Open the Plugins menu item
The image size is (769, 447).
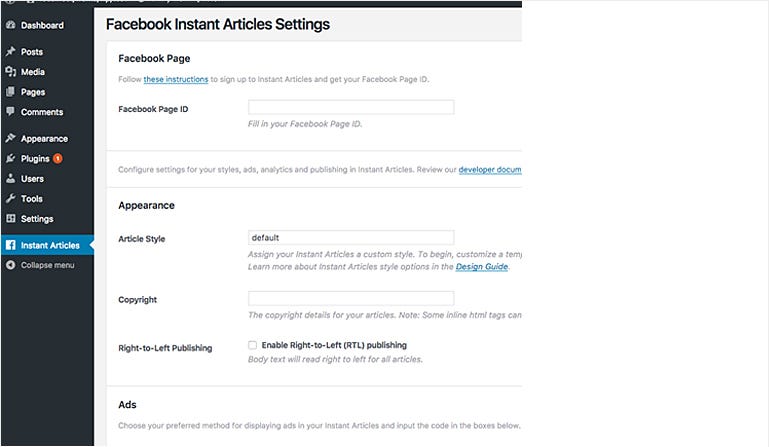[34, 159]
